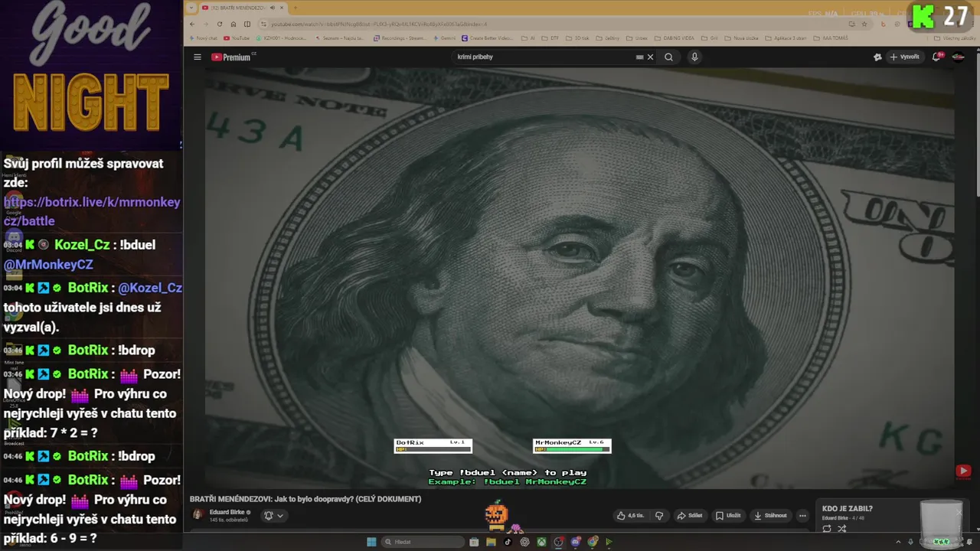Toggle playlist loop in KDO JE ZABIL
The image size is (980, 551).
pos(827,528)
